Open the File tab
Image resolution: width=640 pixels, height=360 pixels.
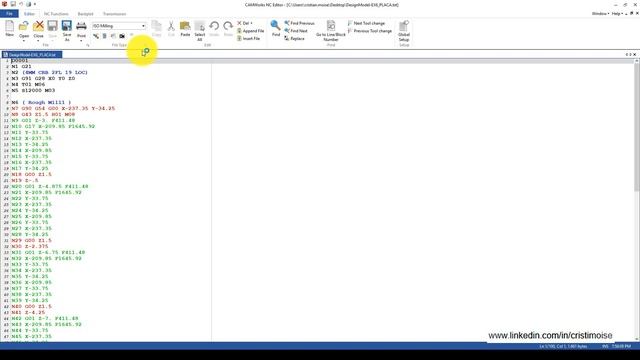click(x=9, y=14)
